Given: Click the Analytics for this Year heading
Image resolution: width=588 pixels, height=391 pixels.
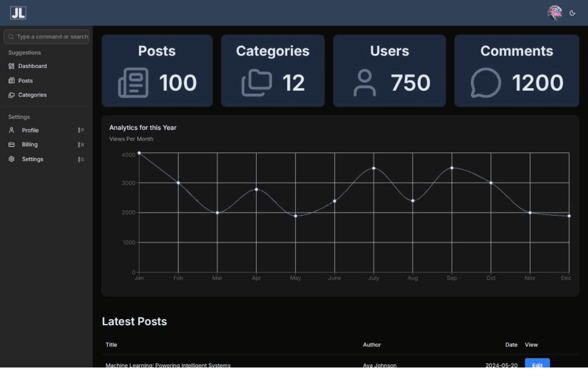Looking at the screenshot, I should pos(143,127).
